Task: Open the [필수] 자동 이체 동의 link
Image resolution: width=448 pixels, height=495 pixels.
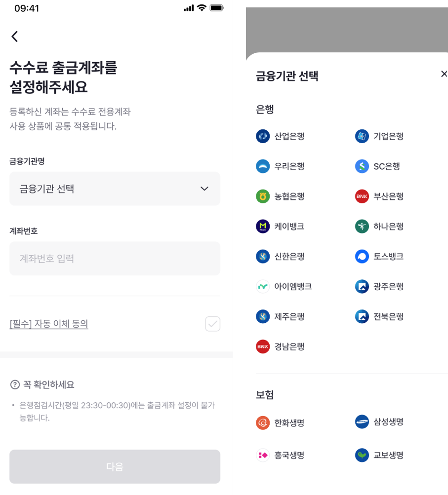Action: tap(49, 324)
